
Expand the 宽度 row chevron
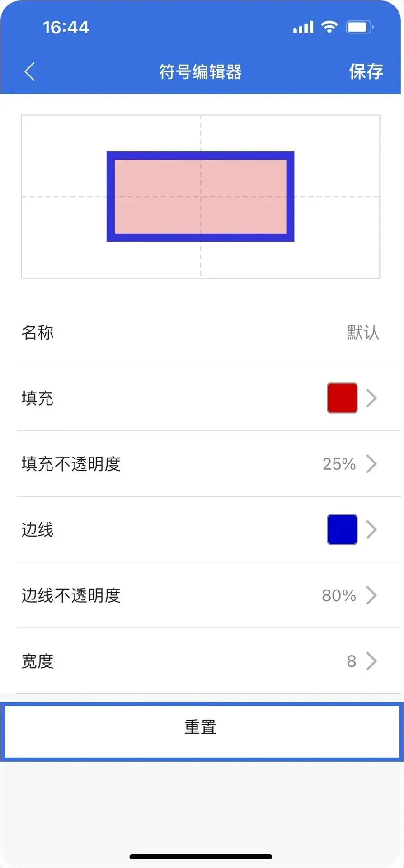tap(371, 661)
